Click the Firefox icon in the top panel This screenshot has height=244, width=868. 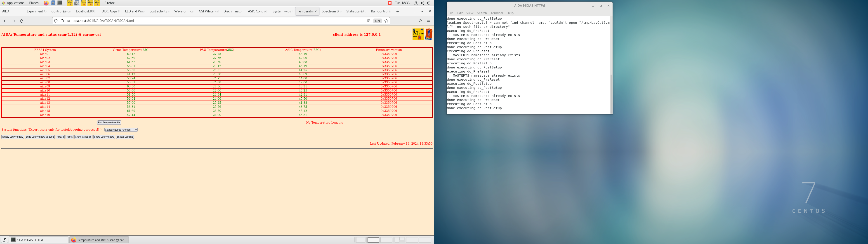pos(47,3)
